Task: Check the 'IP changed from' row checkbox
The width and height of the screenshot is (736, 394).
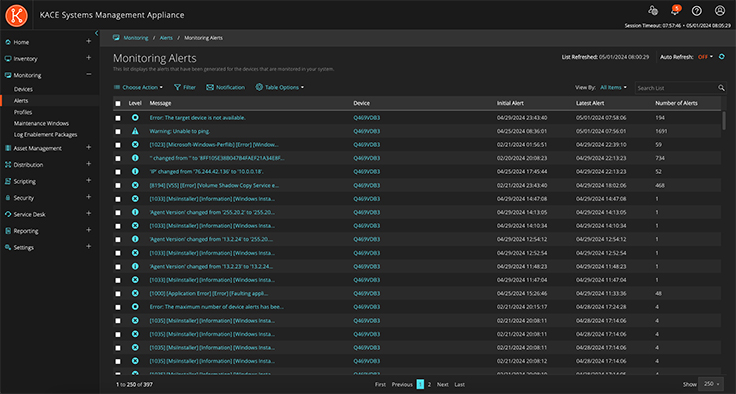Action: click(118, 172)
